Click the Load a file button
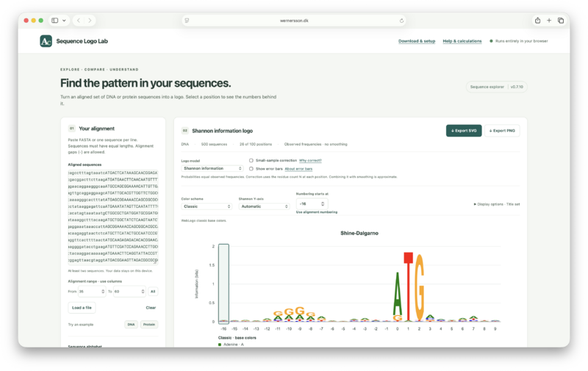The height and width of the screenshot is (371, 588). pyautogui.click(x=82, y=308)
